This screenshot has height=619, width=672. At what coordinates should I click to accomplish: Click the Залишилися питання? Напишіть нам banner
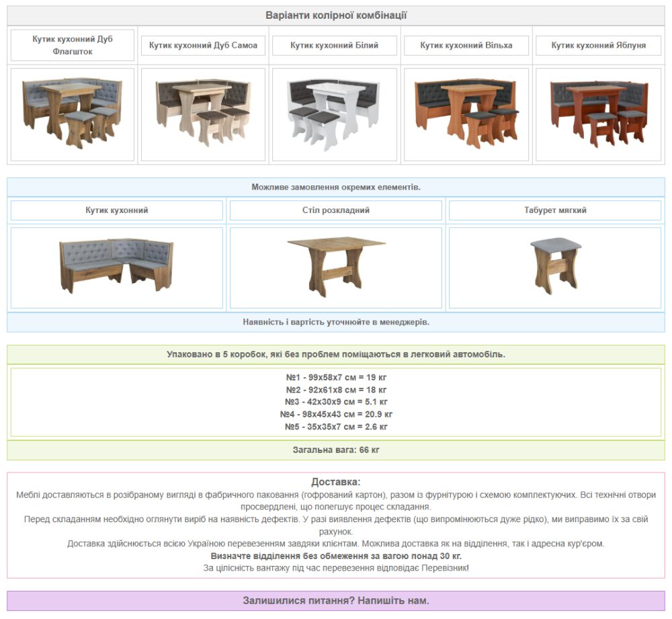coord(336,600)
